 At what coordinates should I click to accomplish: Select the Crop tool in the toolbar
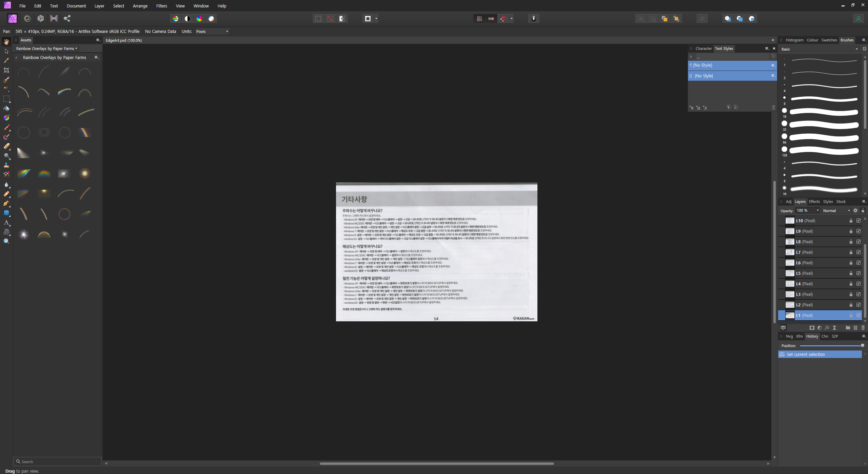click(6, 70)
